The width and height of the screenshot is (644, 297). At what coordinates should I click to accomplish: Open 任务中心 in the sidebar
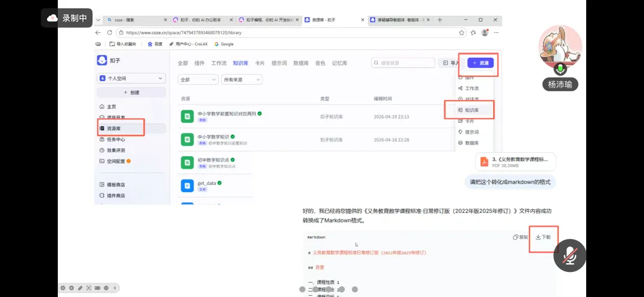[x=113, y=140]
